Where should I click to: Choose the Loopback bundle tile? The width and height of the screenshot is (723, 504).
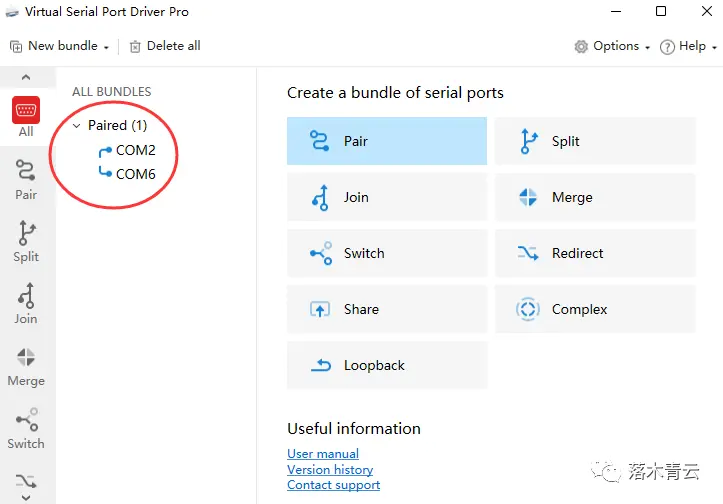[x=387, y=365]
